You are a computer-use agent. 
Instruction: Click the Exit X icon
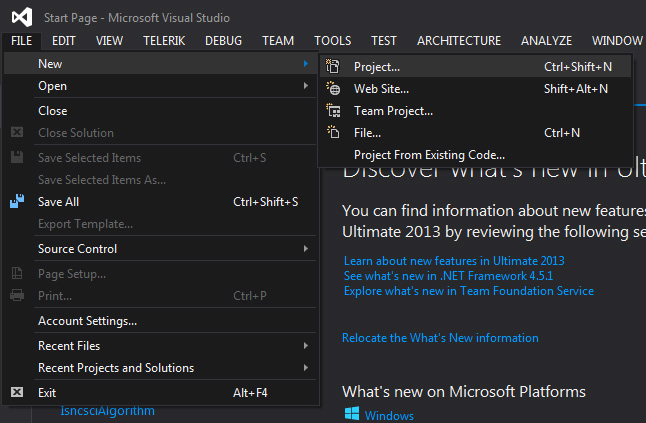click(17, 392)
